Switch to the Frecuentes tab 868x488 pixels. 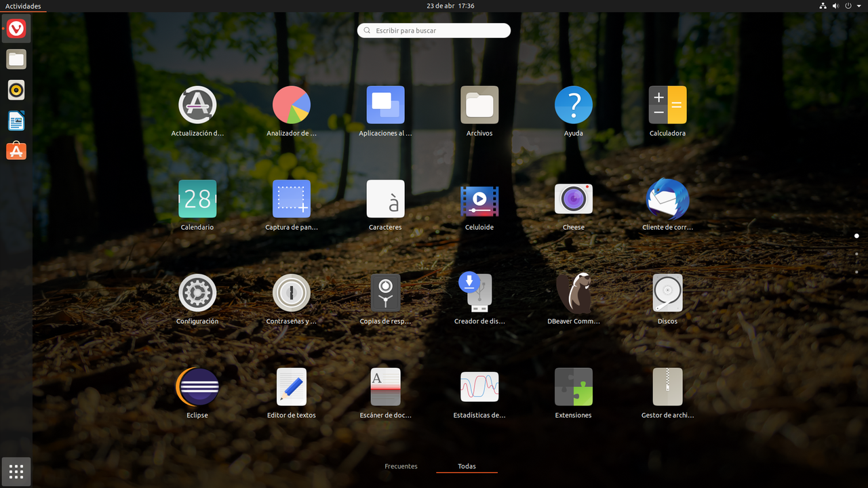[401, 466]
